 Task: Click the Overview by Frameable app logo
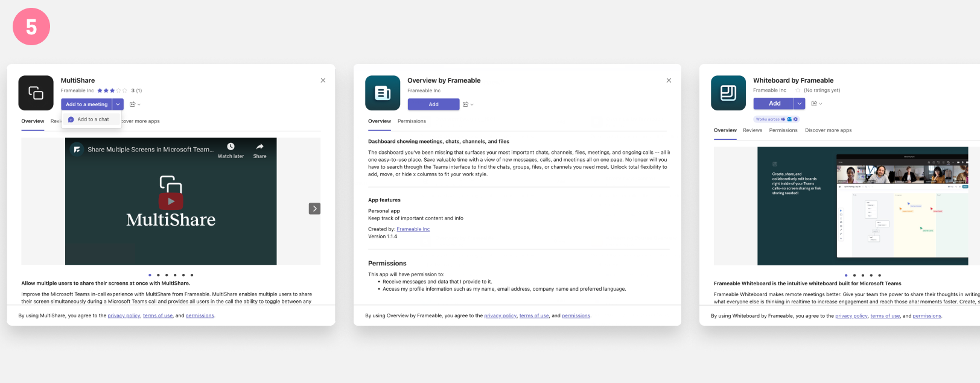383,93
